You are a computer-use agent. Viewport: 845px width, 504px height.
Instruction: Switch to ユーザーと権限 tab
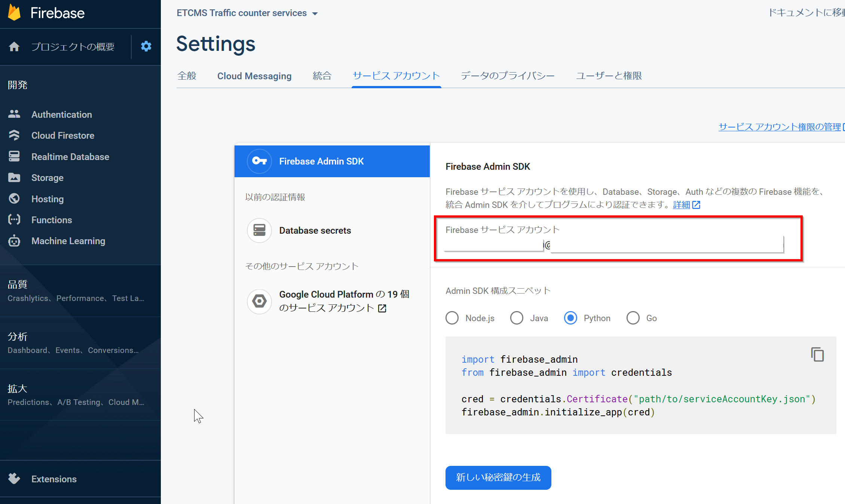609,76
